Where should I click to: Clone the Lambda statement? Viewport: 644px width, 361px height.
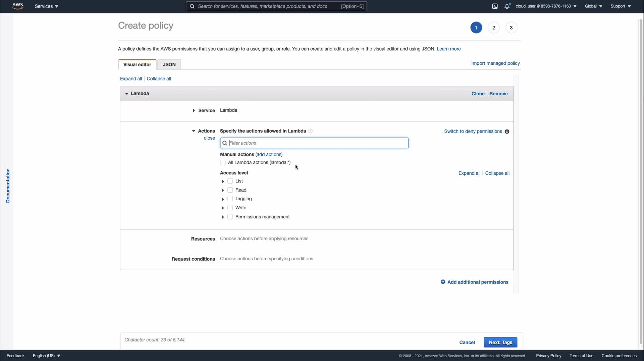click(x=478, y=94)
